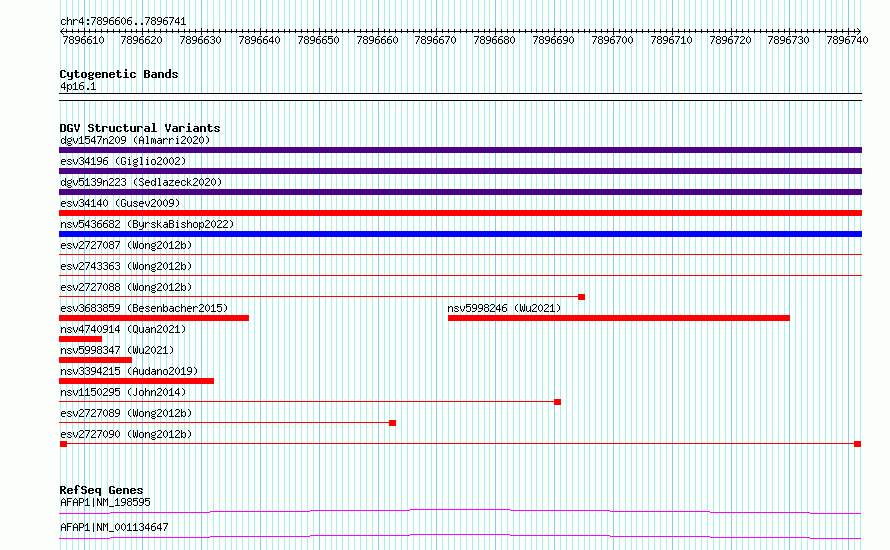The width and height of the screenshot is (890, 550).
Task: Open esv2727089 (Wong2012b) label
Action: click(x=126, y=413)
